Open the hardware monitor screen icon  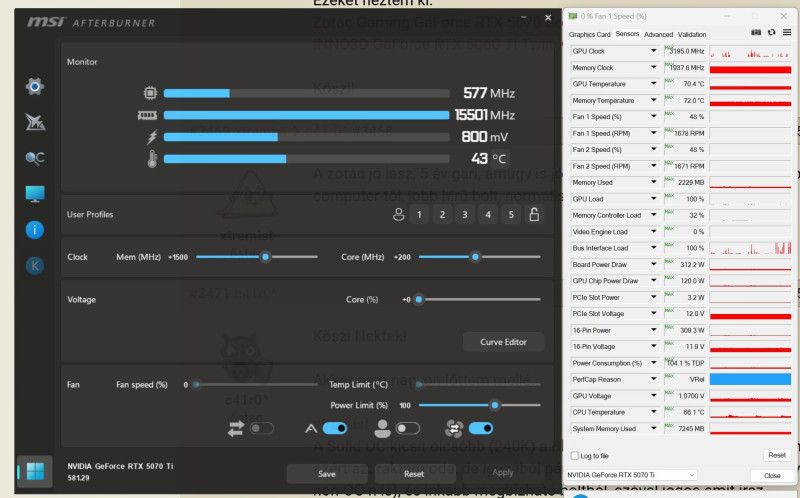[35, 194]
